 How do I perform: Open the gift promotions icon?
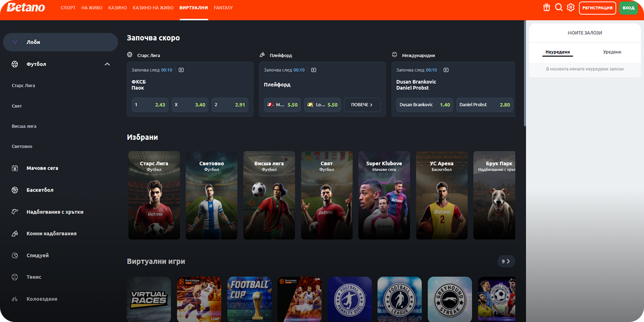(547, 7)
